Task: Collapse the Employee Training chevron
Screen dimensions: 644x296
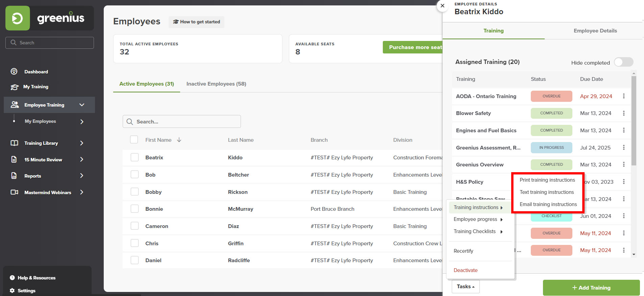Action: tap(82, 105)
